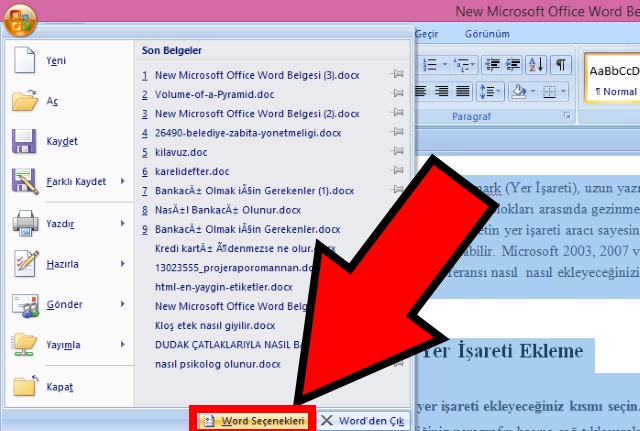Open the borders dropdown arrow
The image size is (640, 431).
[x=564, y=91]
